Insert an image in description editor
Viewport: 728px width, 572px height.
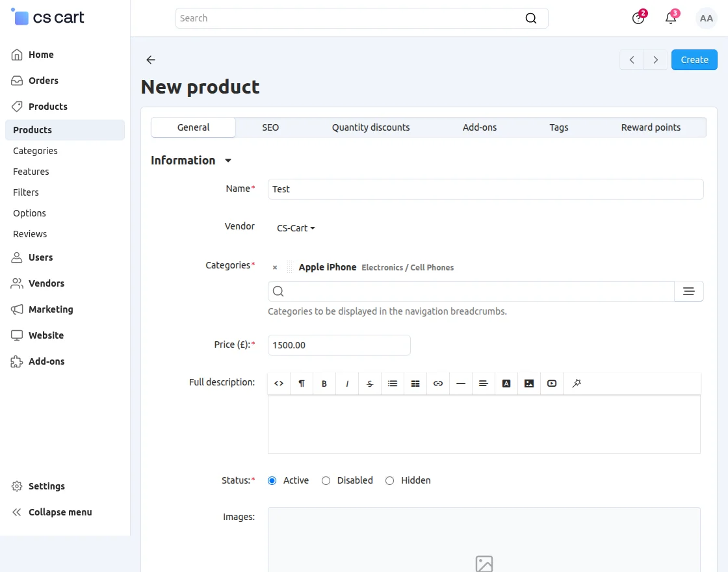pyautogui.click(x=529, y=383)
